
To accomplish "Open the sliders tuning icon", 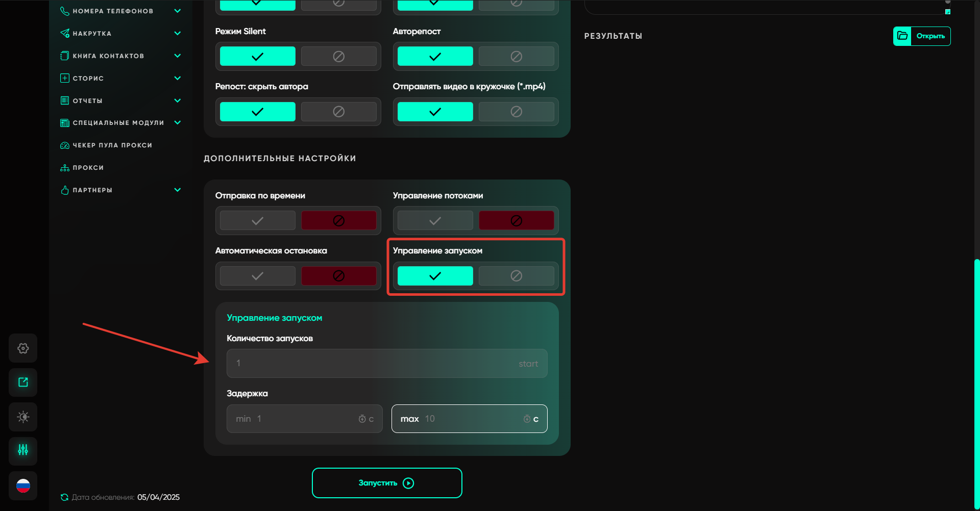I will pyautogui.click(x=23, y=450).
